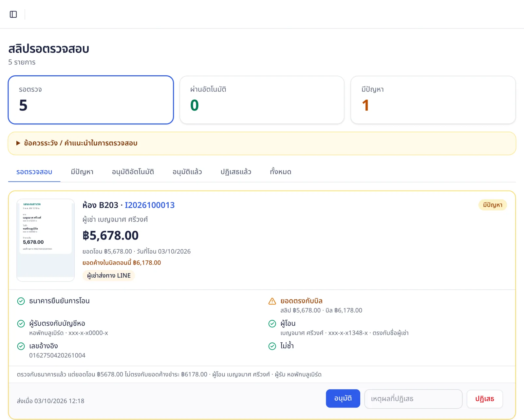Open the payment slip thumbnail image
The width and height of the screenshot is (524, 420).
46,240
